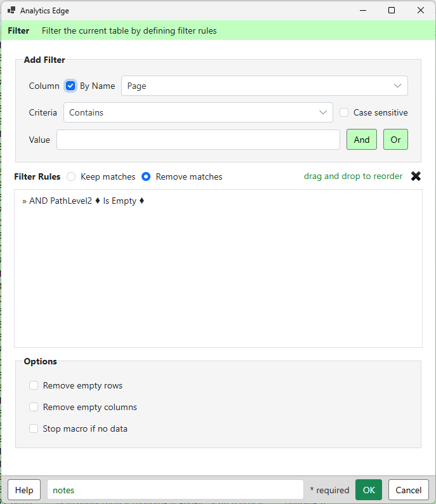Viewport: 436px width, 504px height.
Task: Enable Remove empty rows option
Action: 34,385
